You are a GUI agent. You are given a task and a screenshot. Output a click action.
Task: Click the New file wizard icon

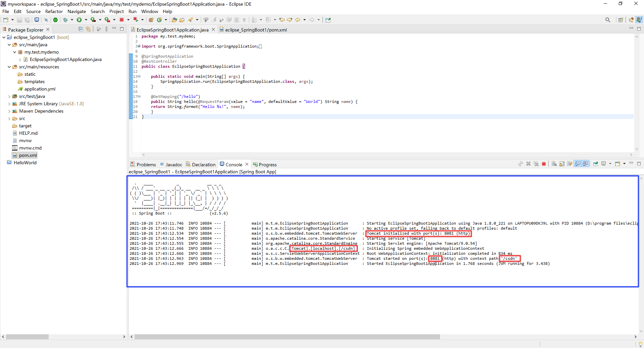pos(6,20)
